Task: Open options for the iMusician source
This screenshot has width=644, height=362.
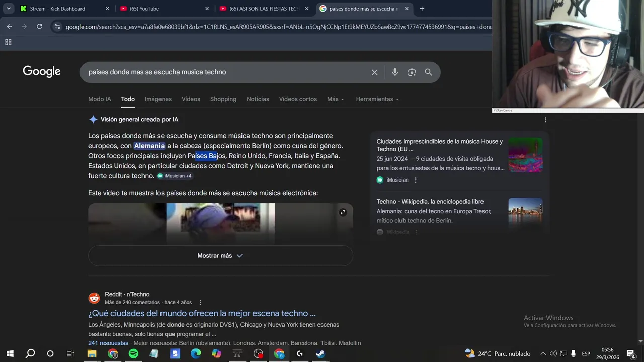Action: [x=416, y=180]
